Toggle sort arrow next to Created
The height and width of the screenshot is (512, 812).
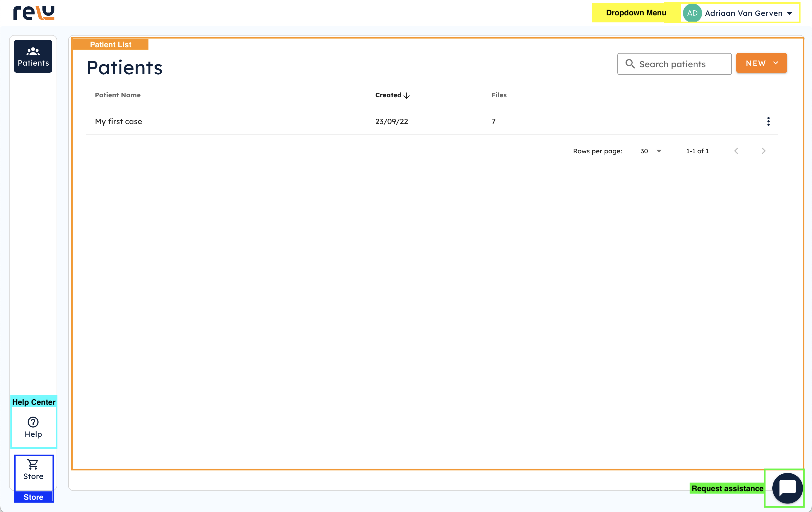407,96
